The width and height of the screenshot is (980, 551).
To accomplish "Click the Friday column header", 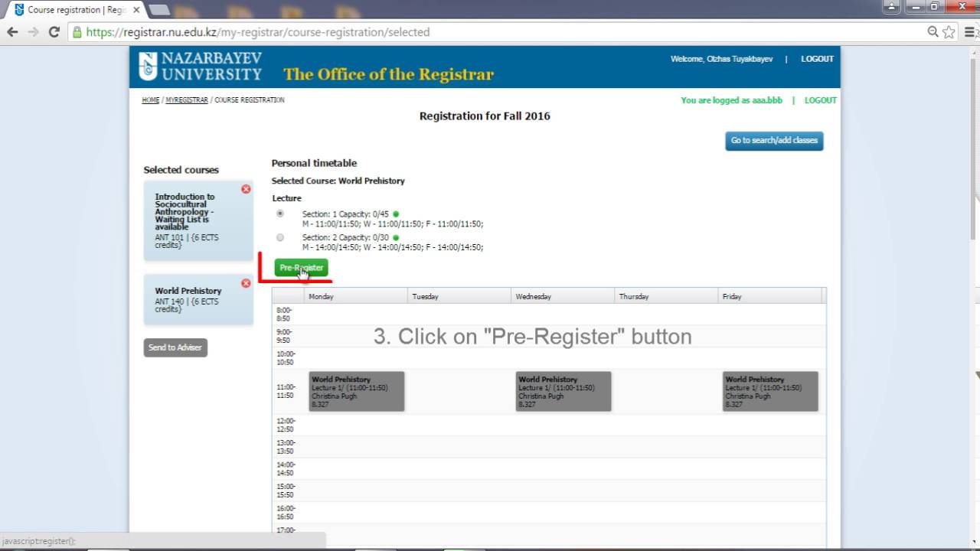I will click(769, 296).
